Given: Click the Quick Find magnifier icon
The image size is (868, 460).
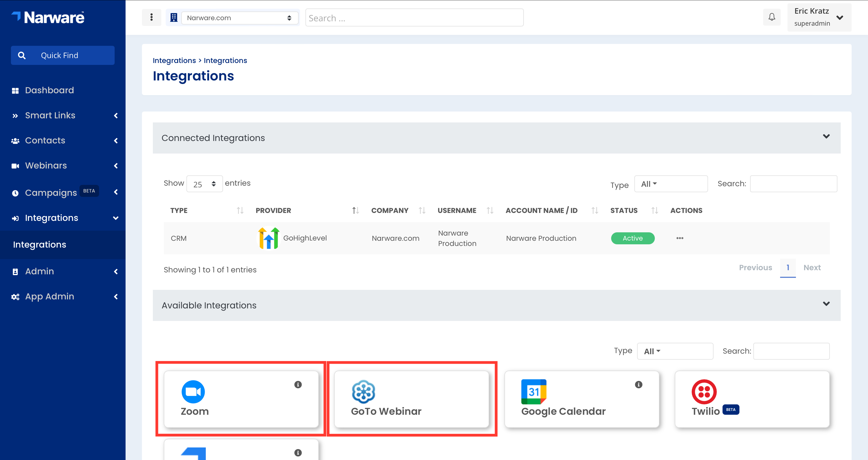Looking at the screenshot, I should tap(22, 55).
